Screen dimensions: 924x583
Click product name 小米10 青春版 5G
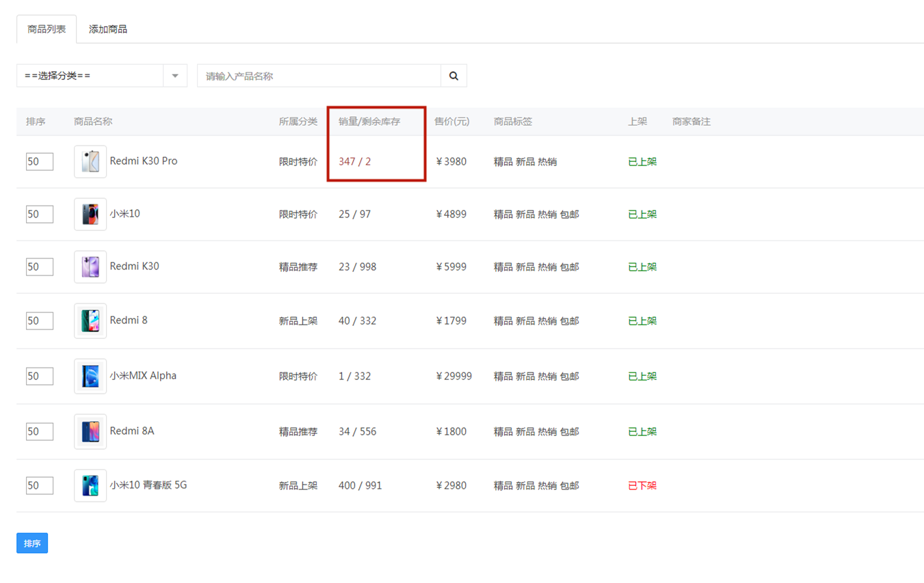pyautogui.click(x=148, y=485)
